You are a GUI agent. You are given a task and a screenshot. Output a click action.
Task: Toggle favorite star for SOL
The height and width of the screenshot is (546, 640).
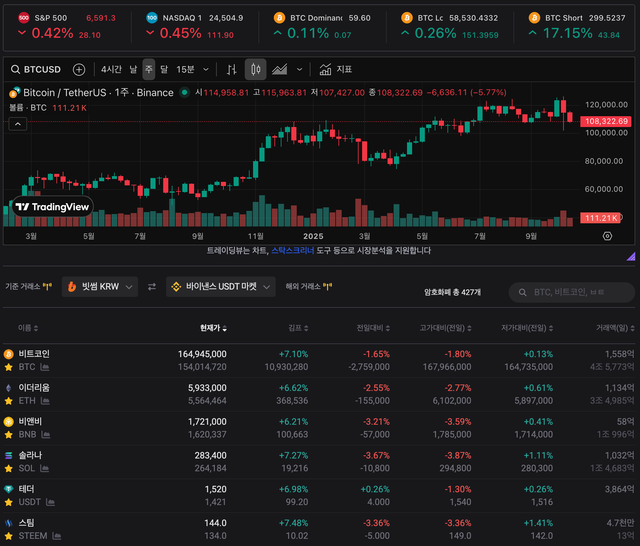pyautogui.click(x=8, y=469)
